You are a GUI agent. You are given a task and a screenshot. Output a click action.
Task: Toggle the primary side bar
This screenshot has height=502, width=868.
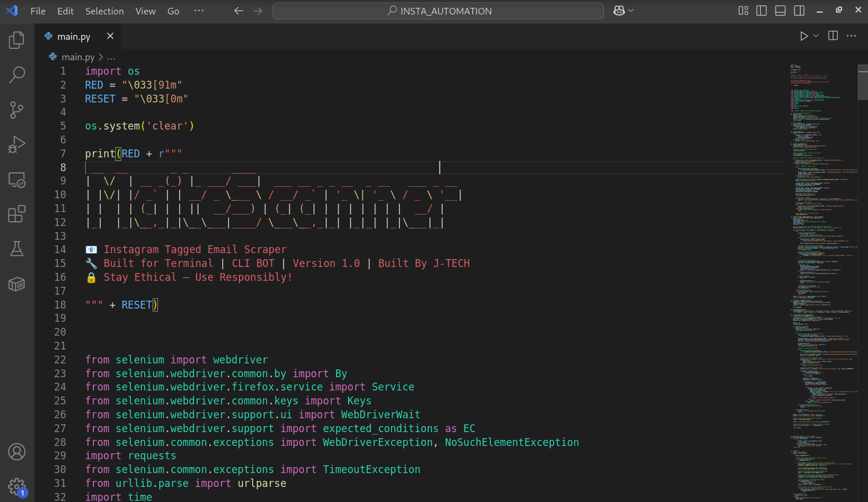coord(762,11)
